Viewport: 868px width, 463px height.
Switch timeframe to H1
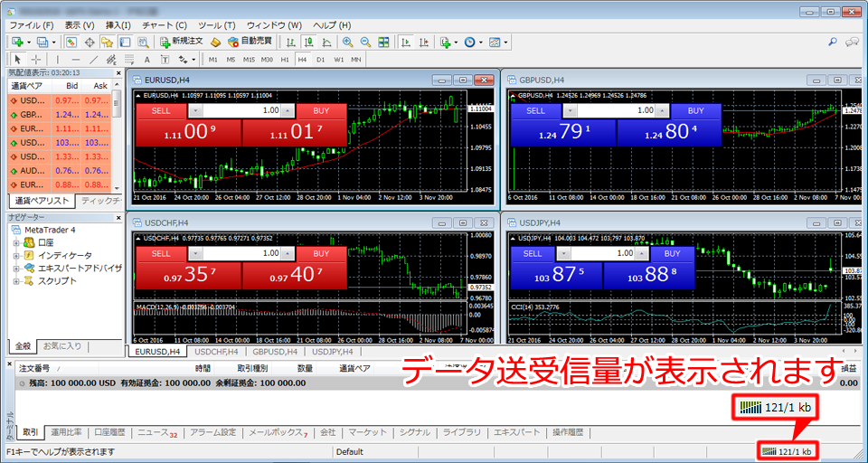tap(285, 60)
